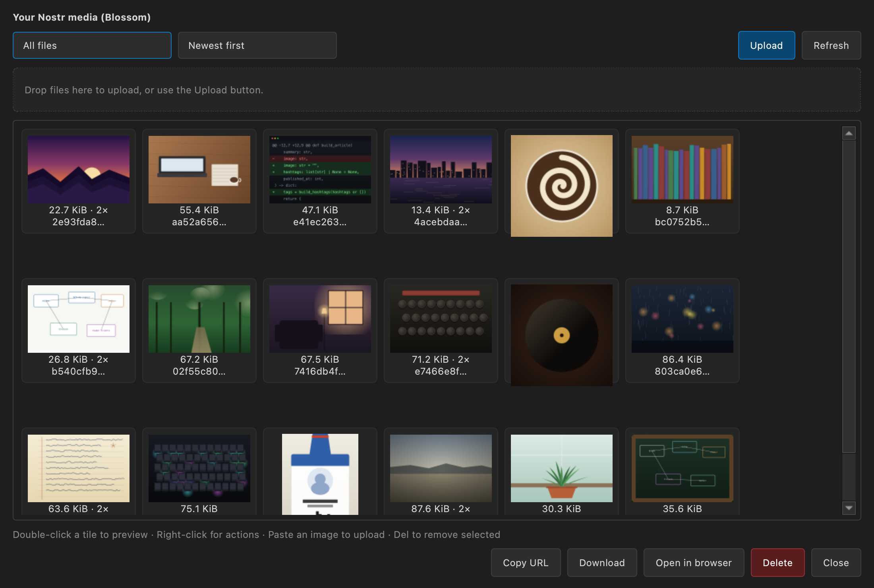The image size is (874, 588).
Task: Select the potted plant thumbnail 30.3 KiB
Action: 562,468
